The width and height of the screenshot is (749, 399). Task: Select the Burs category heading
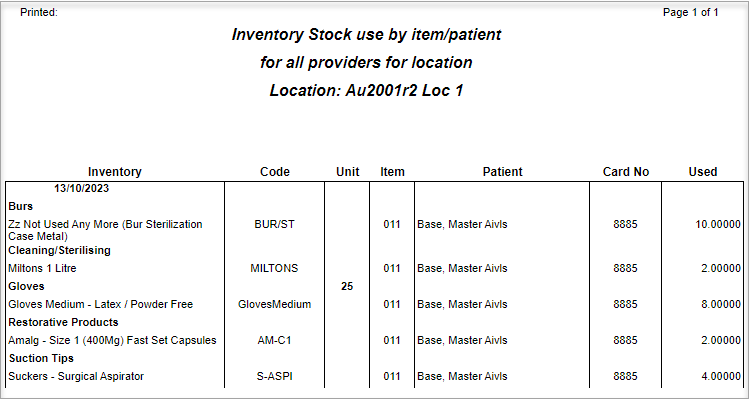(21, 206)
